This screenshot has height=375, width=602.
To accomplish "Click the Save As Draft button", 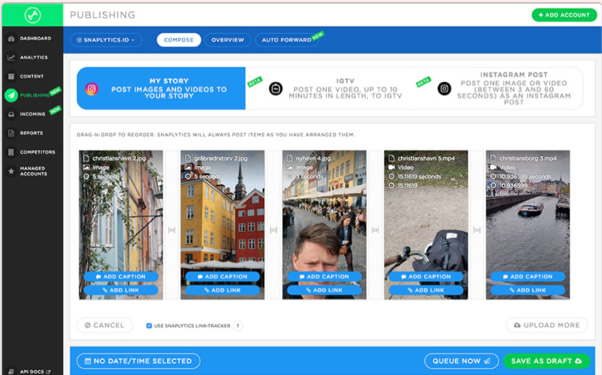I will 547,361.
